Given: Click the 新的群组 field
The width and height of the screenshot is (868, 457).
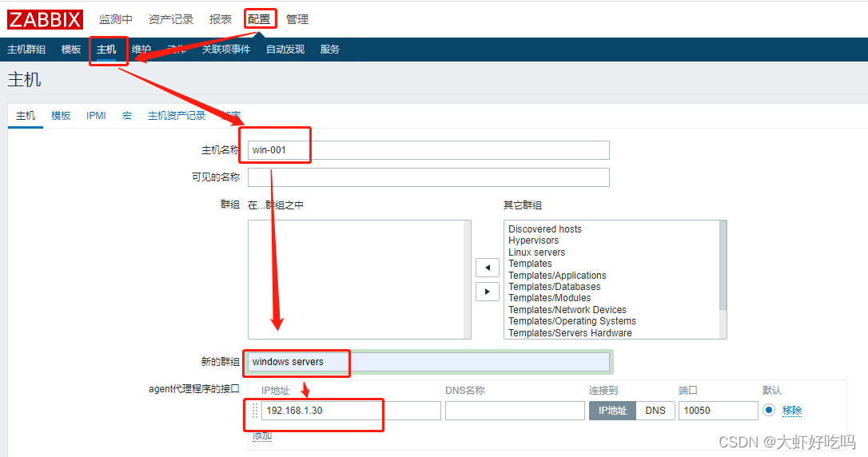Looking at the screenshot, I should point(428,362).
